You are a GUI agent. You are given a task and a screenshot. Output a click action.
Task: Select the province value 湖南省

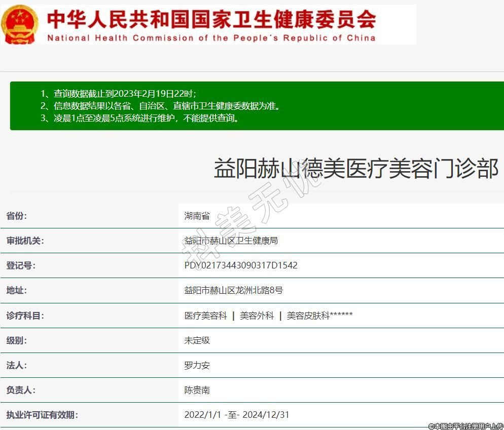point(197,216)
